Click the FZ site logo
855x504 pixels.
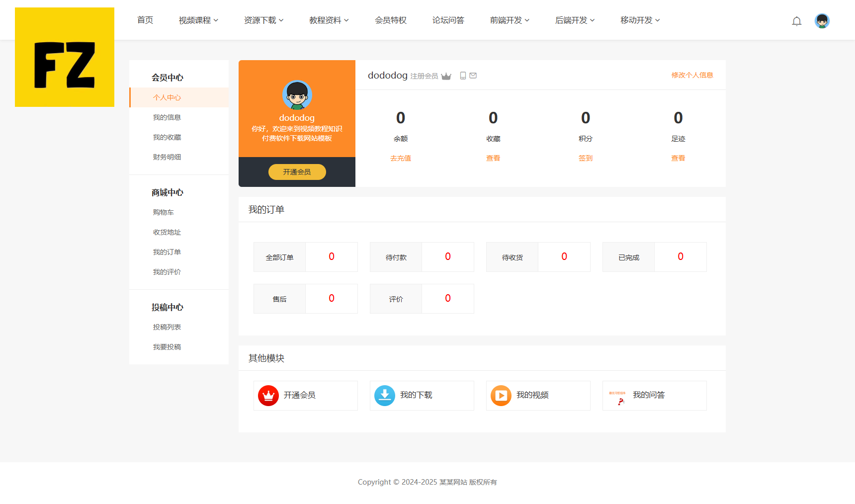[65, 57]
